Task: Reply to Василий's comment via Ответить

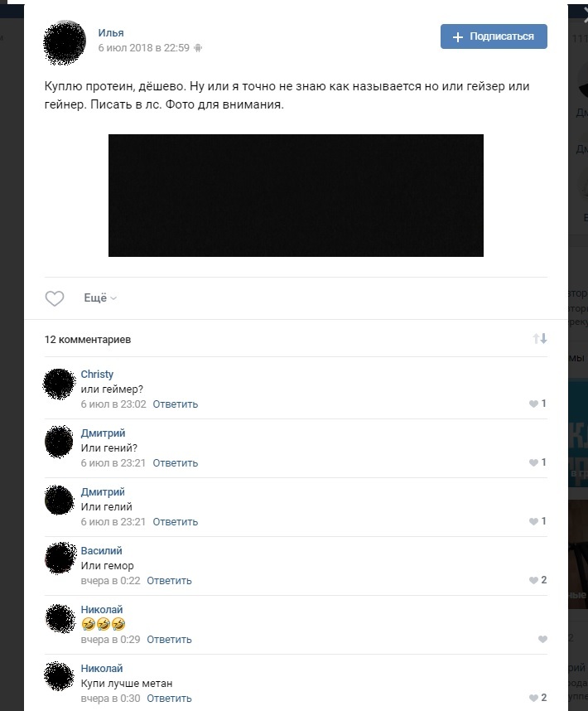Action: (x=169, y=581)
